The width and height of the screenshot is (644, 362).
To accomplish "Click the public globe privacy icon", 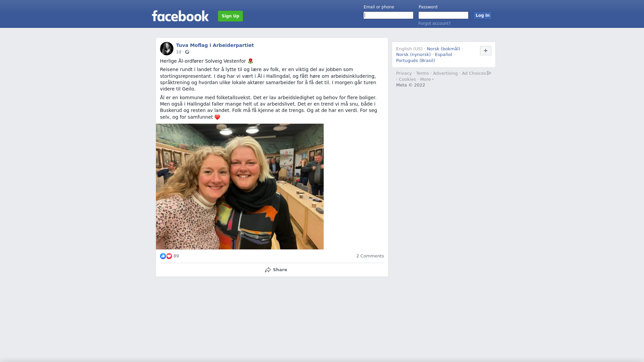I will tap(187, 52).
